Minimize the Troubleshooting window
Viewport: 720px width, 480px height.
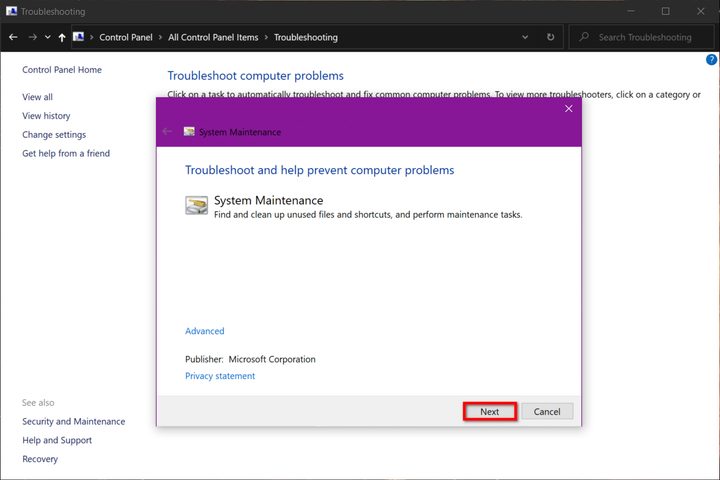(631, 11)
